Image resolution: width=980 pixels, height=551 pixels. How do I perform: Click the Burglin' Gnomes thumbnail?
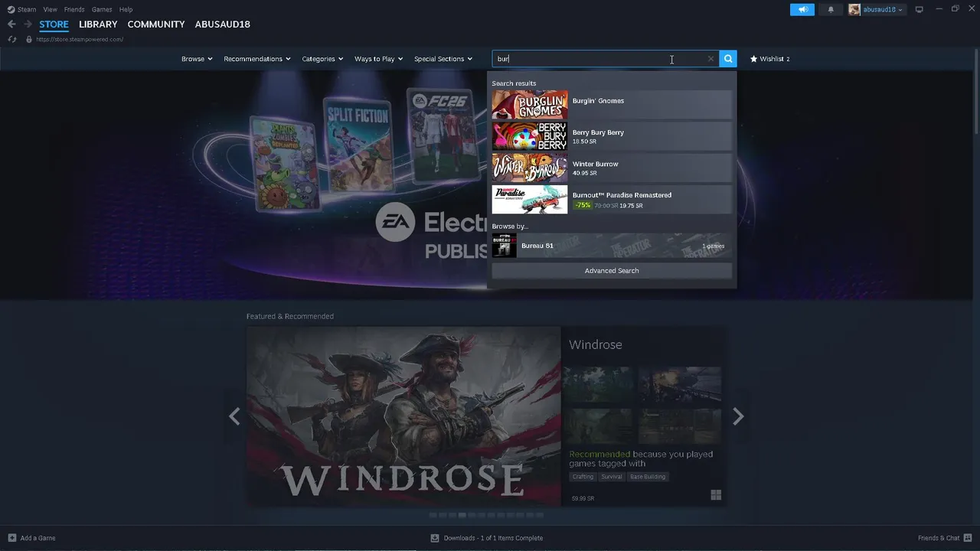[530, 105]
